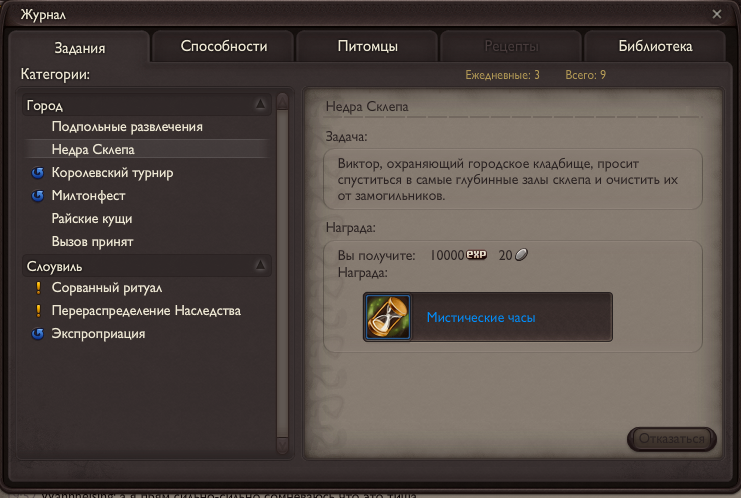Select the Подпольные развлечения quest
Screen dimensions: 741x498
[x=127, y=127]
